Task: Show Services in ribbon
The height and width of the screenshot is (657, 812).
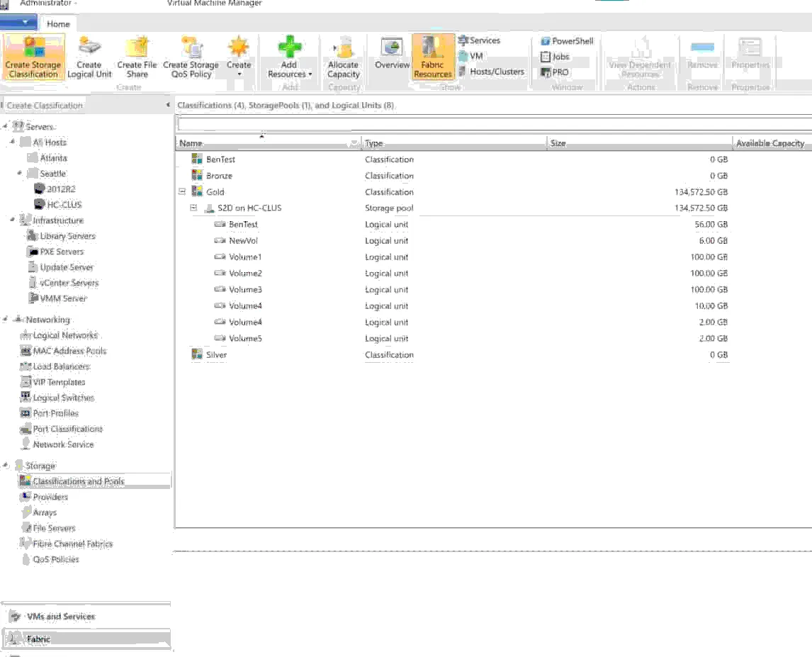Action: click(479, 40)
